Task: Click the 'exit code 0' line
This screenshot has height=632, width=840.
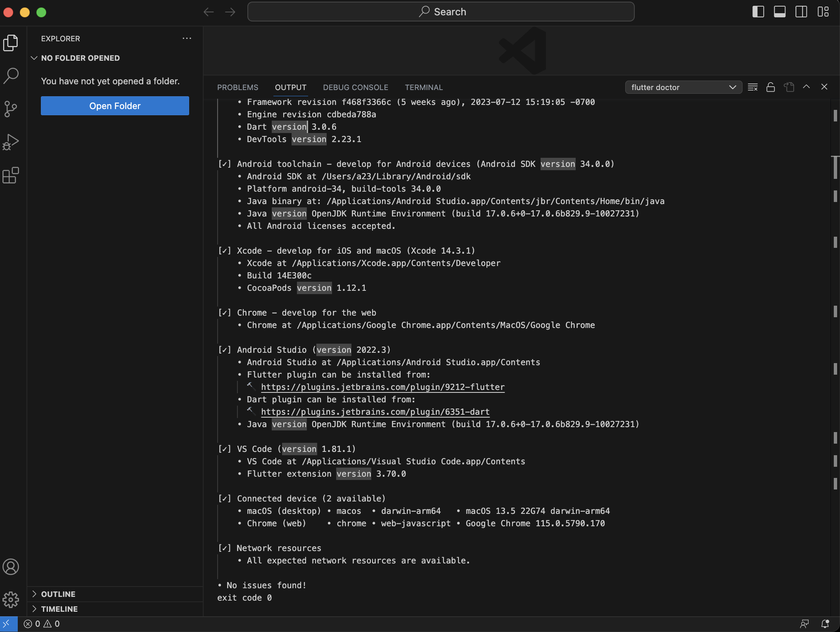Action: (244, 598)
